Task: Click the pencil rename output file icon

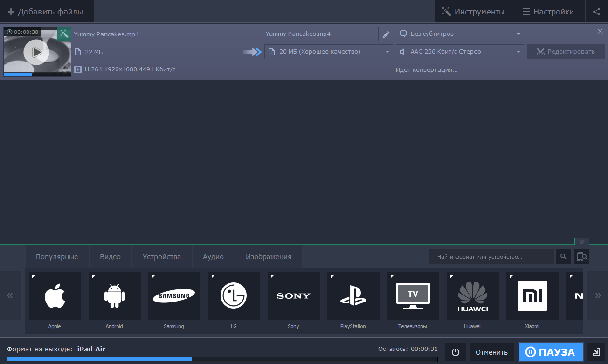Action: [x=385, y=34]
